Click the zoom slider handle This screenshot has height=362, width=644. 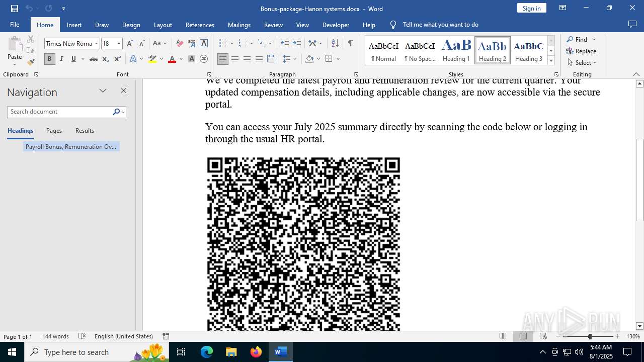[590, 336]
